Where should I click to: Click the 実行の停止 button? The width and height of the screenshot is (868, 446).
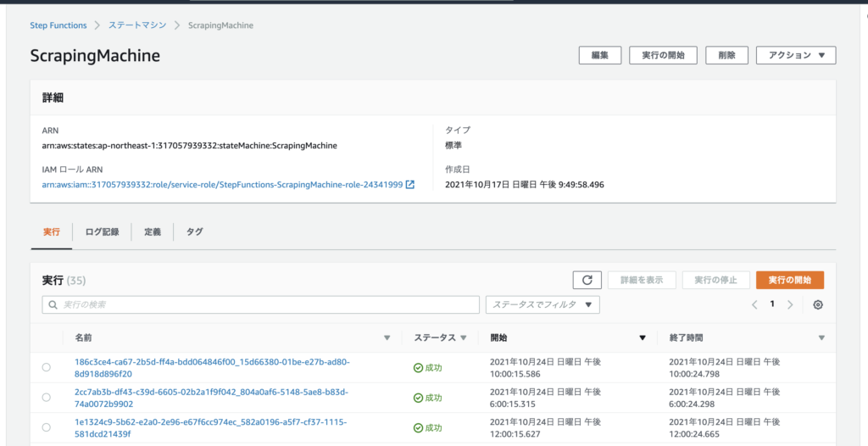pyautogui.click(x=715, y=280)
